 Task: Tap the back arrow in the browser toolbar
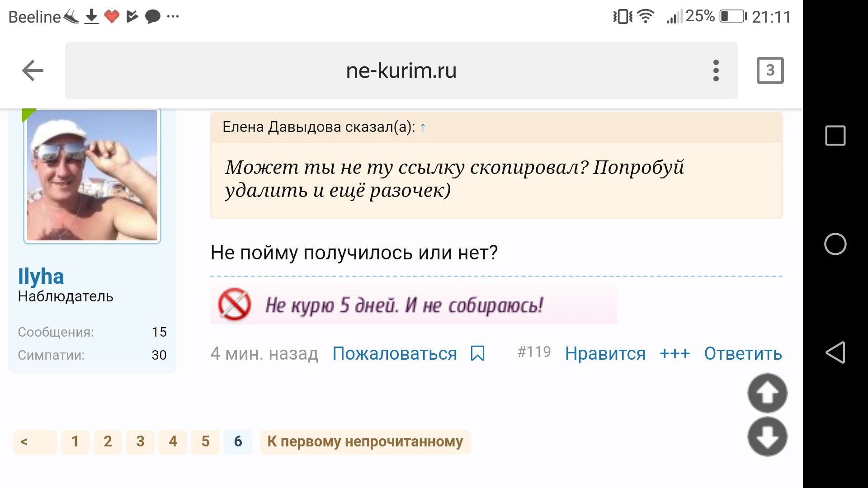click(x=32, y=70)
